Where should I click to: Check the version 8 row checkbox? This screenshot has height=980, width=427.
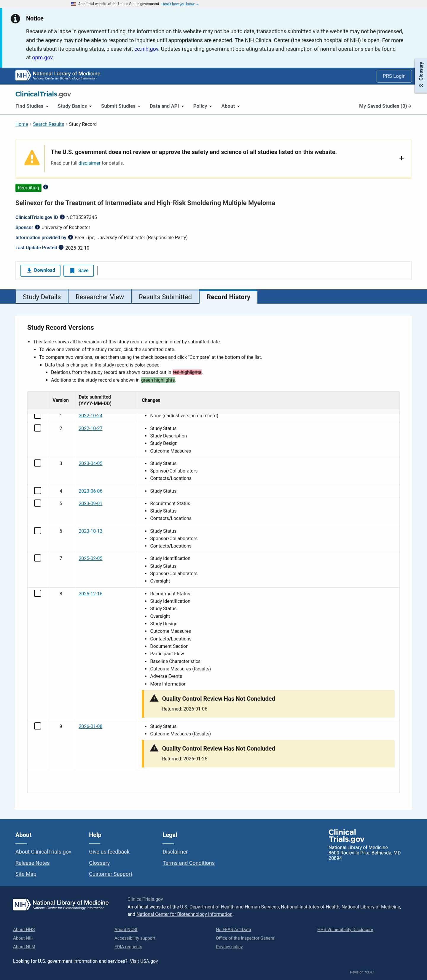click(38, 594)
